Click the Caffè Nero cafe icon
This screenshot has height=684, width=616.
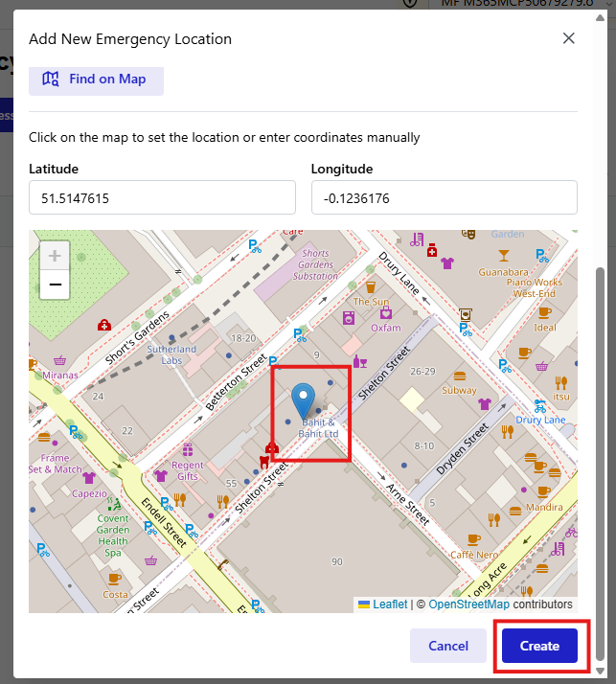pyautogui.click(x=473, y=539)
